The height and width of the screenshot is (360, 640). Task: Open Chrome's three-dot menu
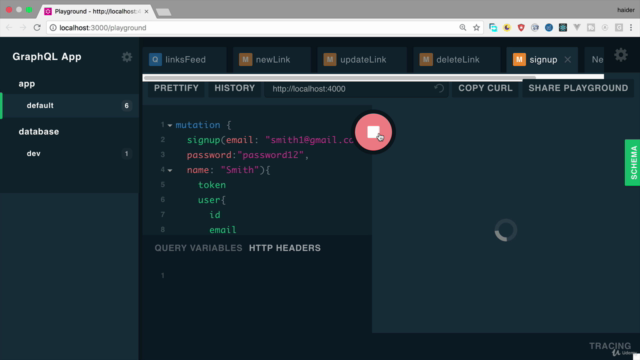631,27
